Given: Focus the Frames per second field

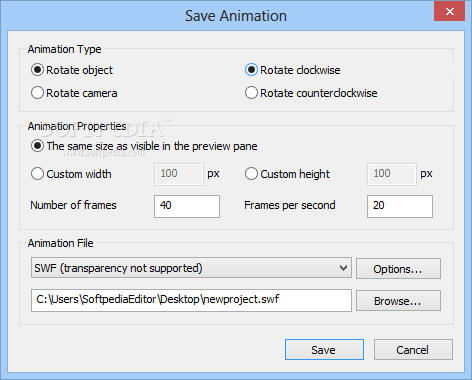Looking at the screenshot, I should [x=400, y=206].
